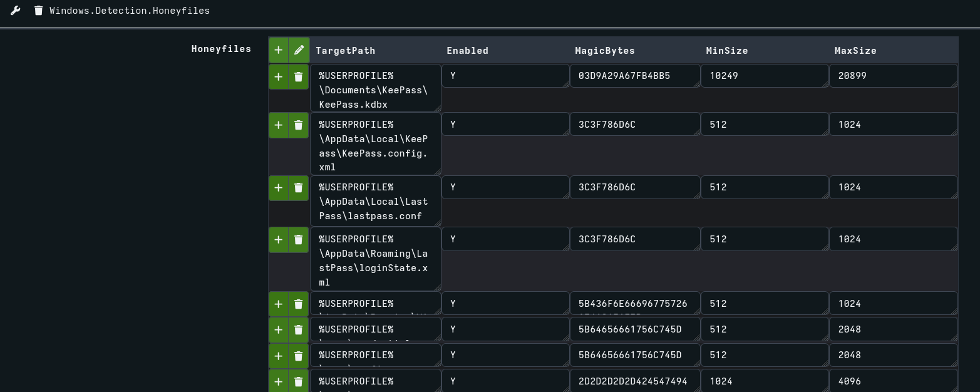Delete the lastpass.conf row
Screen dimensions: 980x392
298,187
